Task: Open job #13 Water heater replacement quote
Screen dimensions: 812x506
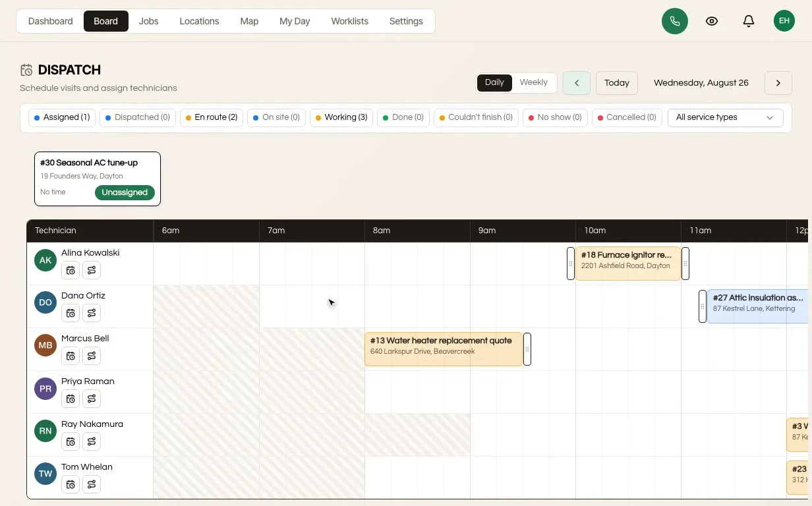Action: point(444,349)
